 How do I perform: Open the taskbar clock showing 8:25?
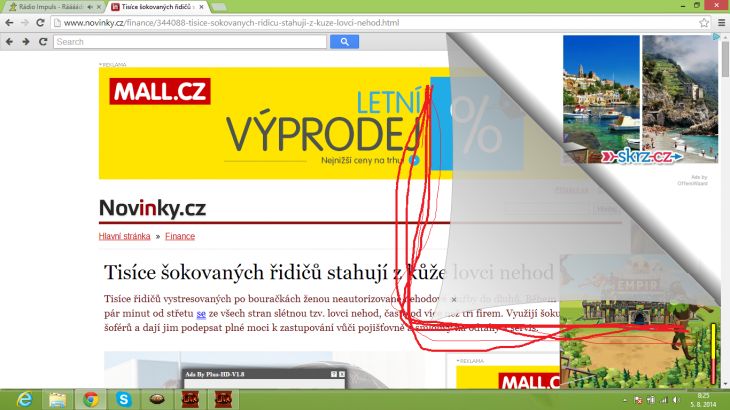click(703, 400)
